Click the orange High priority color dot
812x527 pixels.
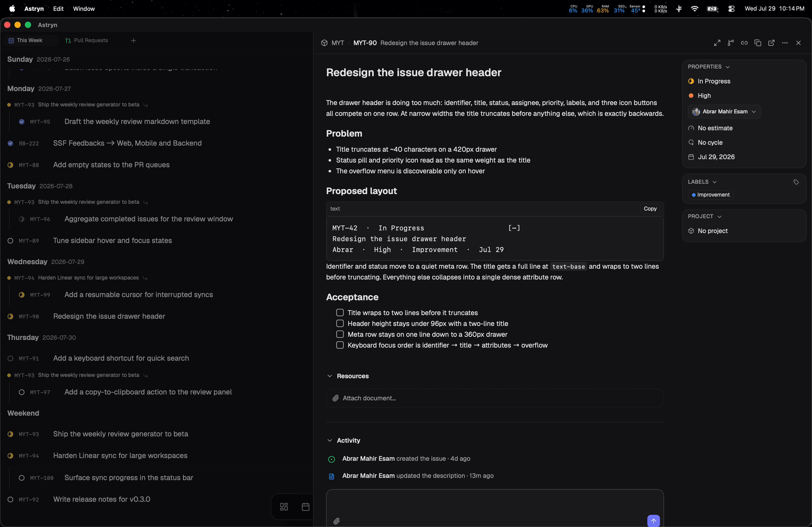pyautogui.click(x=691, y=96)
